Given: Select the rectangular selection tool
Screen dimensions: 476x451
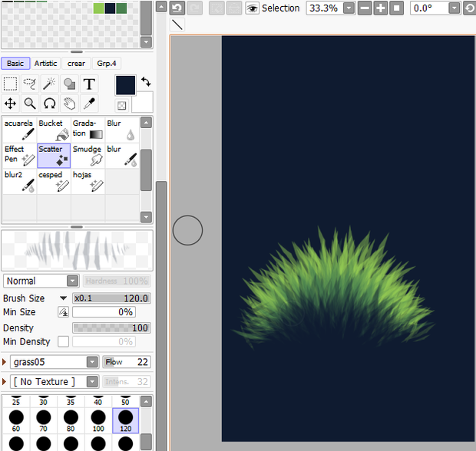Looking at the screenshot, I should [10, 84].
